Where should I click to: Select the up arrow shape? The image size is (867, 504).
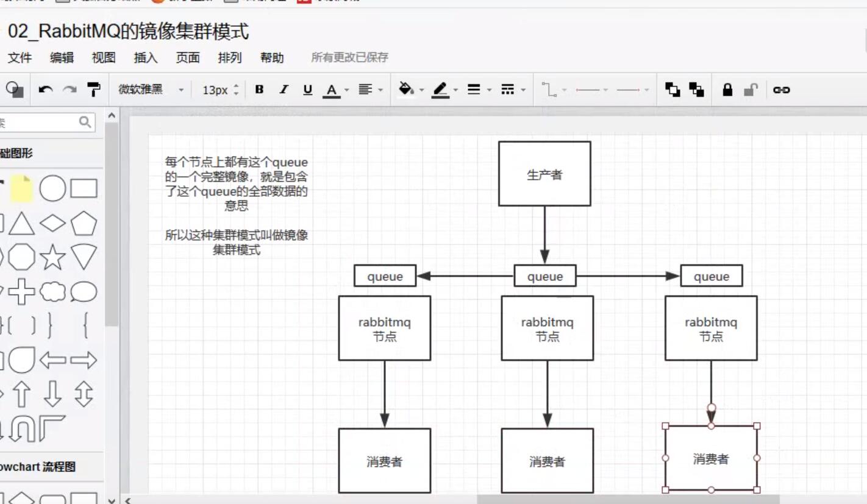(21, 394)
